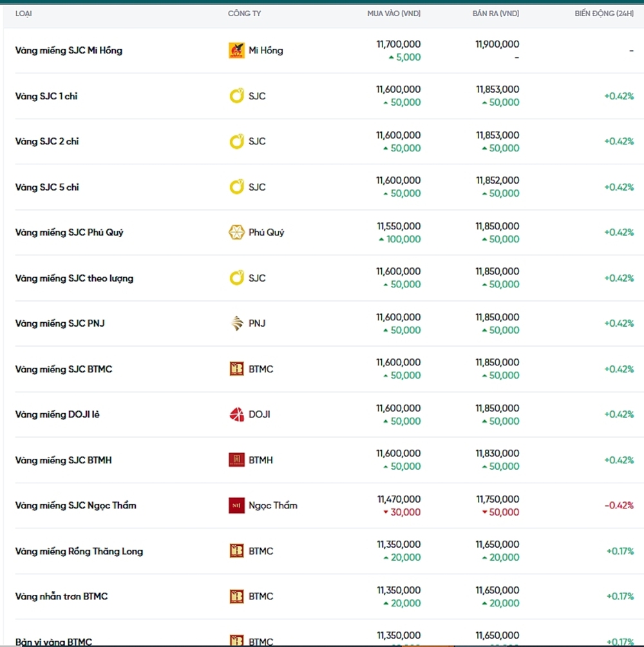Click the BIẾN ĐỘNG (24H) column header

[x=604, y=14]
